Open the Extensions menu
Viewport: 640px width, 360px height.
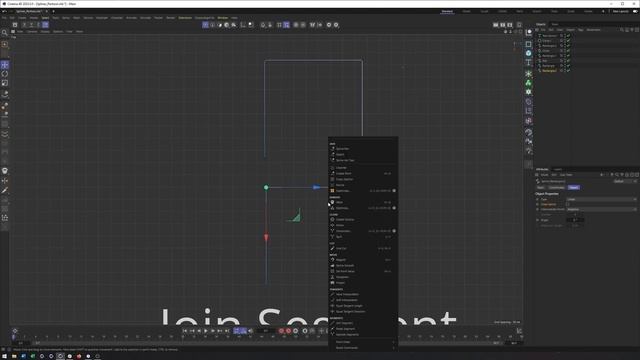185,18
